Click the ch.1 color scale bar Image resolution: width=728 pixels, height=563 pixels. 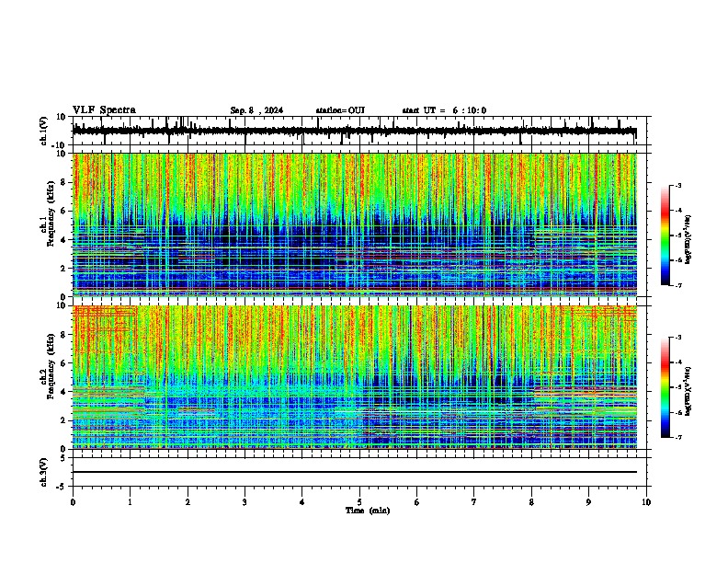(665, 236)
